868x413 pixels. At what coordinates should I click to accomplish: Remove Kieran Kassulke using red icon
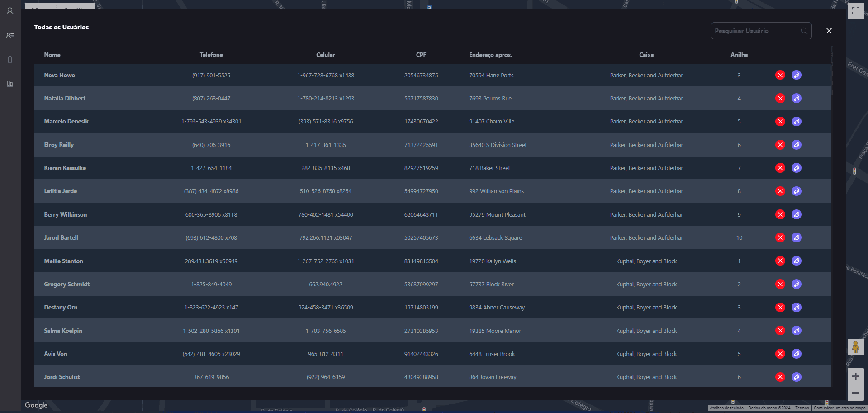pyautogui.click(x=780, y=168)
